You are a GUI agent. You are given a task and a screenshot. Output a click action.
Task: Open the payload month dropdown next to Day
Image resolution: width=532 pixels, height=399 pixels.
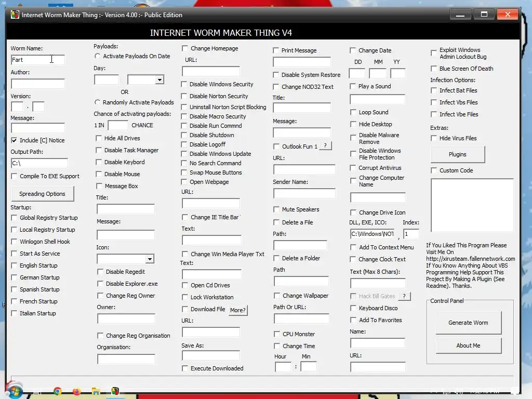click(x=159, y=79)
